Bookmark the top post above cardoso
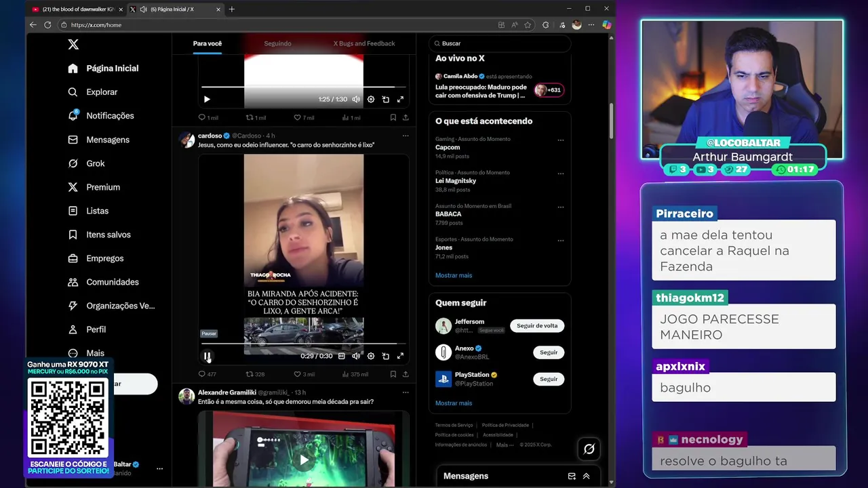868x488 pixels. click(393, 118)
